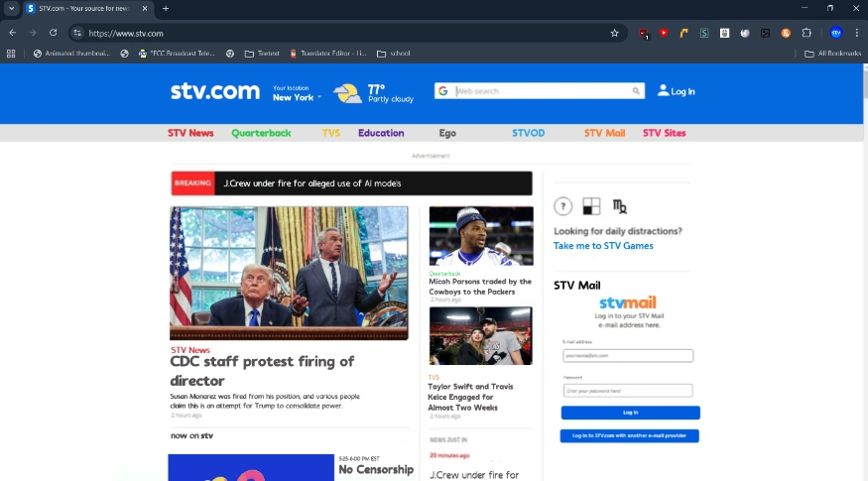Screen dimensions: 868x481
Task: Click the Google G logo in search box
Action: (x=442, y=91)
